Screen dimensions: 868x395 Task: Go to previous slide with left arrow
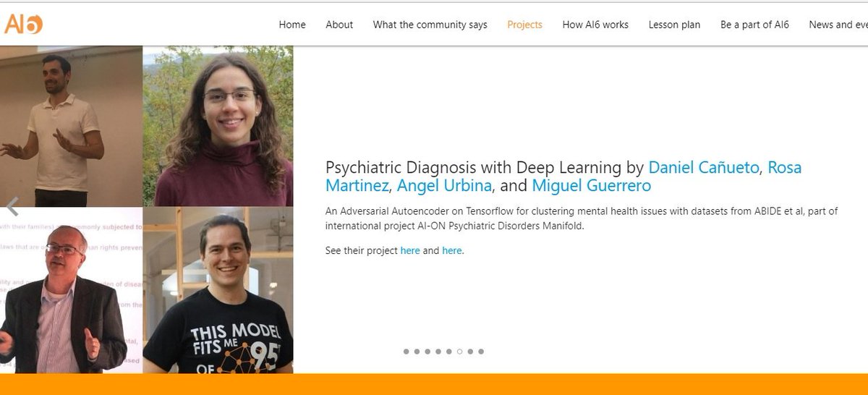12,207
